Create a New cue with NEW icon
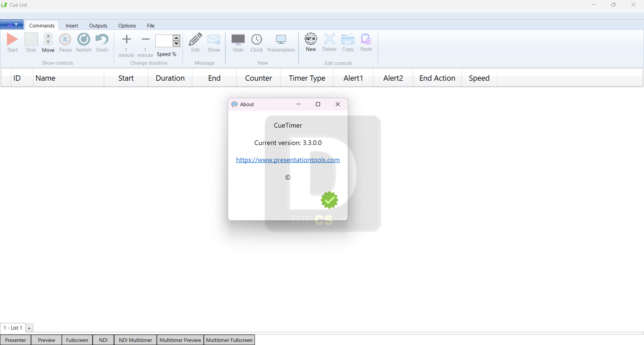The image size is (644, 345). 311,39
